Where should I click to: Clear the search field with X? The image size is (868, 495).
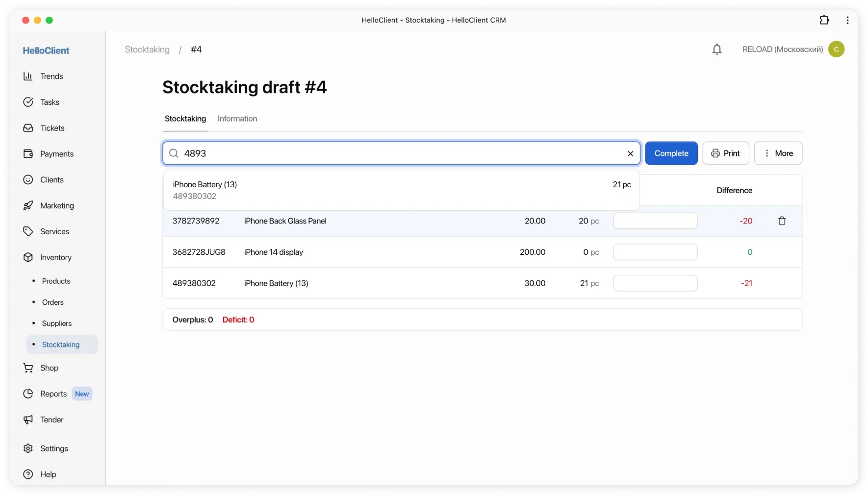coord(630,154)
